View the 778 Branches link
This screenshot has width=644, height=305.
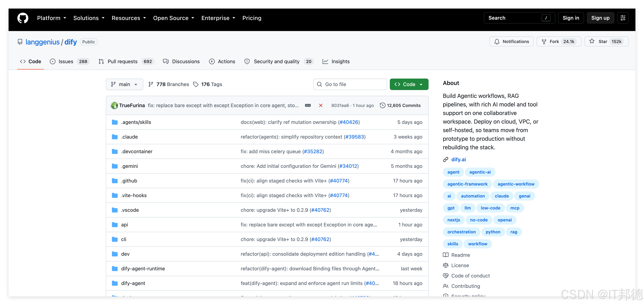169,84
